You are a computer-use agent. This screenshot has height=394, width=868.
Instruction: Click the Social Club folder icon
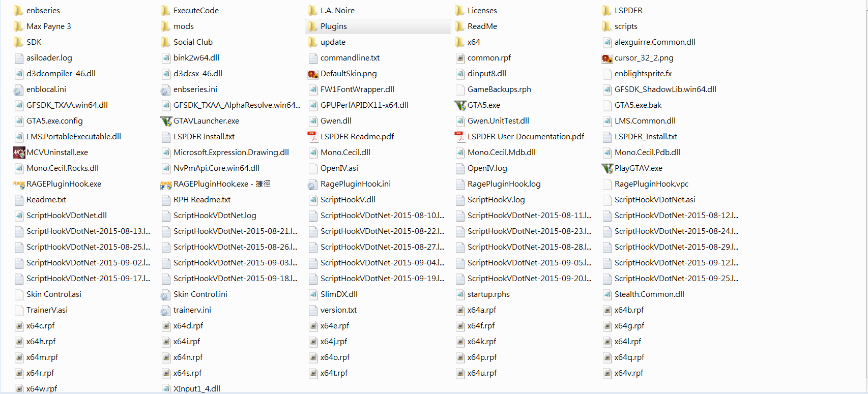click(x=166, y=42)
